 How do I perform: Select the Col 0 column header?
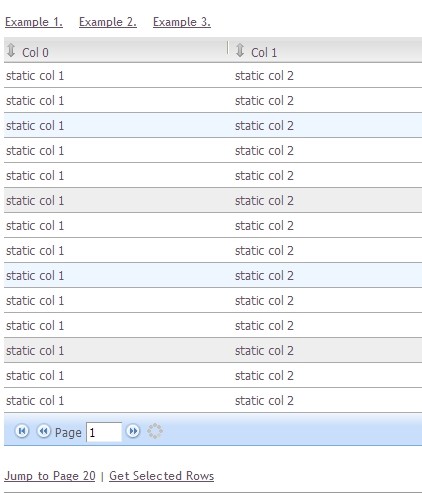coord(115,50)
